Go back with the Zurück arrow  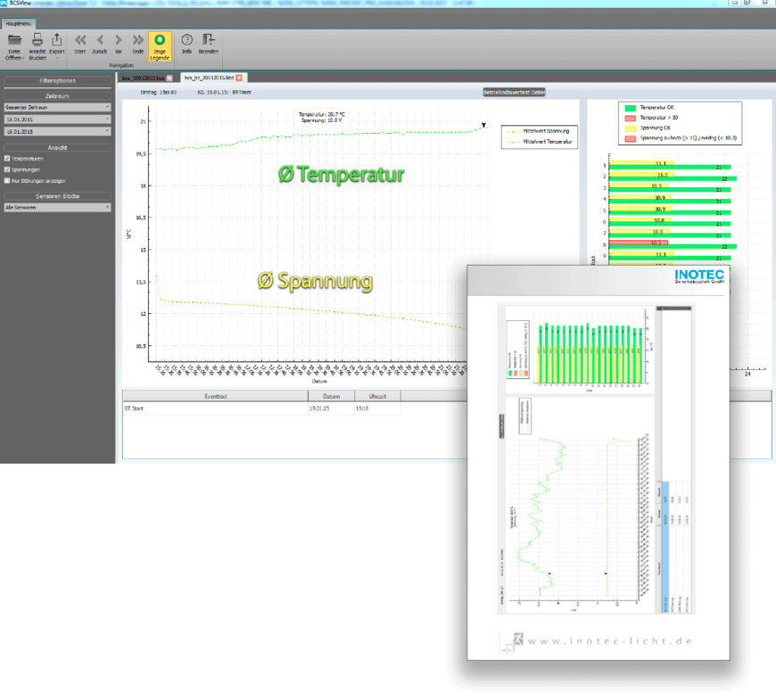point(100,40)
